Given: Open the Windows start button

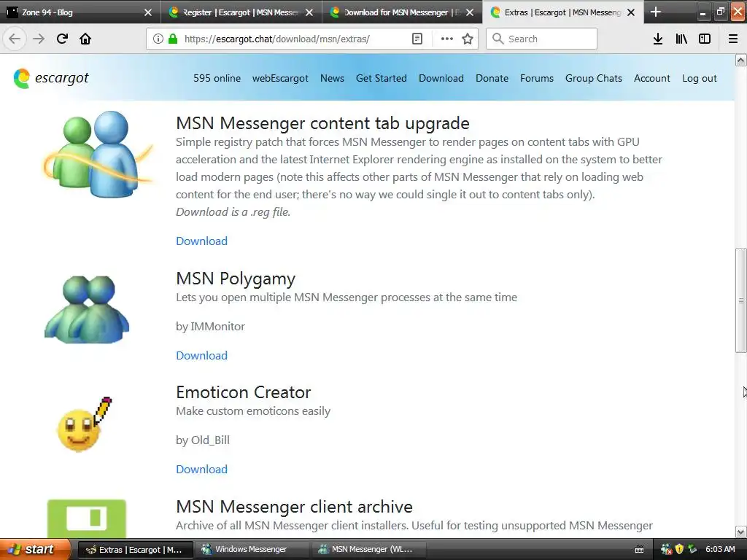Looking at the screenshot, I should click(x=35, y=549).
